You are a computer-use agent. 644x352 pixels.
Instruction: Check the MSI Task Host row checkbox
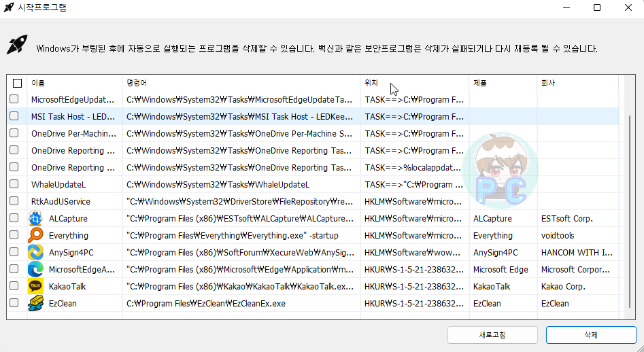click(14, 116)
